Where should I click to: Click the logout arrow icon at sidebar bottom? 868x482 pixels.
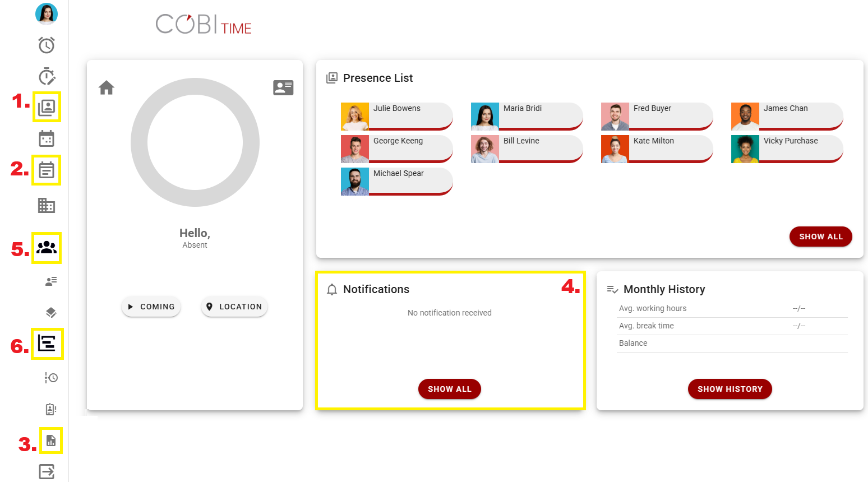(47, 471)
